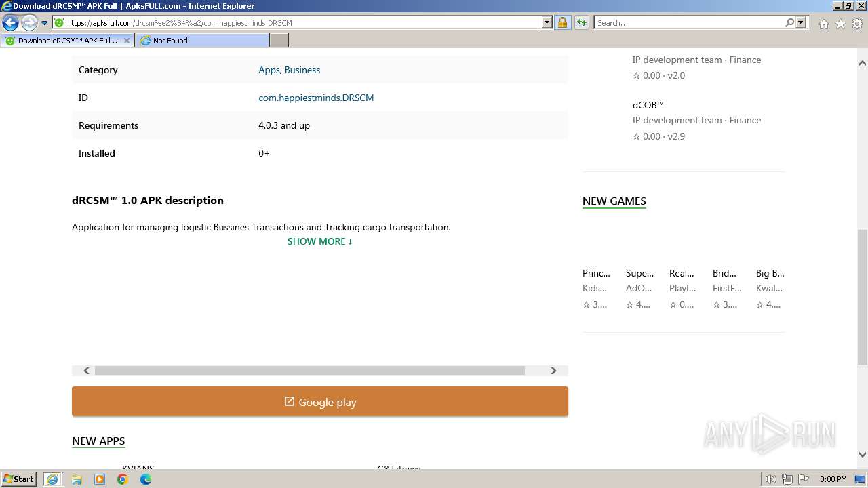The width and height of the screenshot is (868, 488).
Task: Switch to the Not Found tab
Action: pos(202,41)
